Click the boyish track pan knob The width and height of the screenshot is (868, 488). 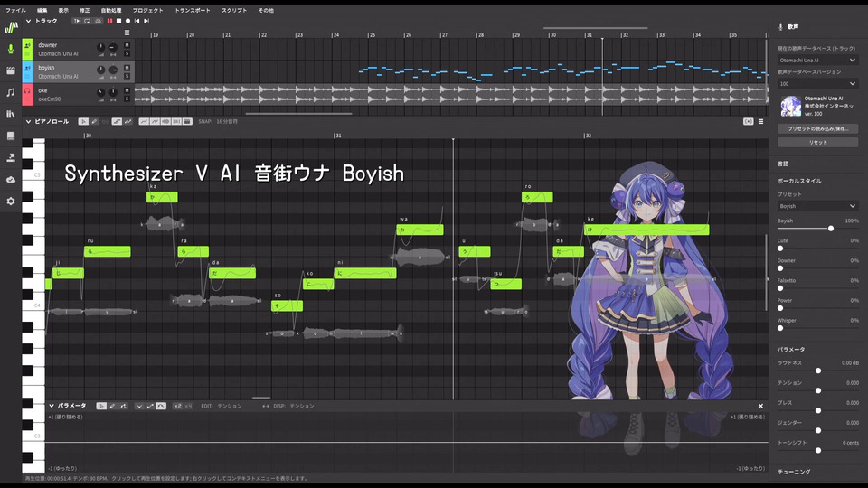click(113, 70)
